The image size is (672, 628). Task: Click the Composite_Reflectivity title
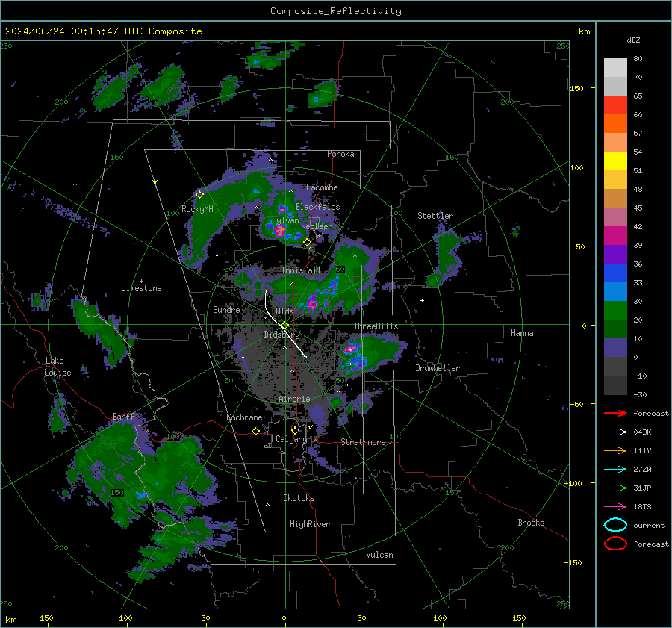coord(336,11)
